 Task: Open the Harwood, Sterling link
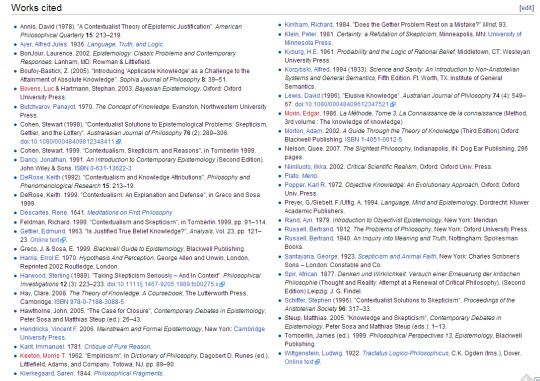coord(45,276)
